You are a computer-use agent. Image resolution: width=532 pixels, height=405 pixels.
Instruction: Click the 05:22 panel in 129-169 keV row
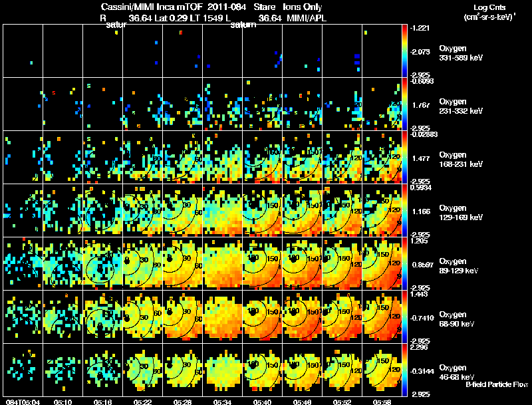143,210
